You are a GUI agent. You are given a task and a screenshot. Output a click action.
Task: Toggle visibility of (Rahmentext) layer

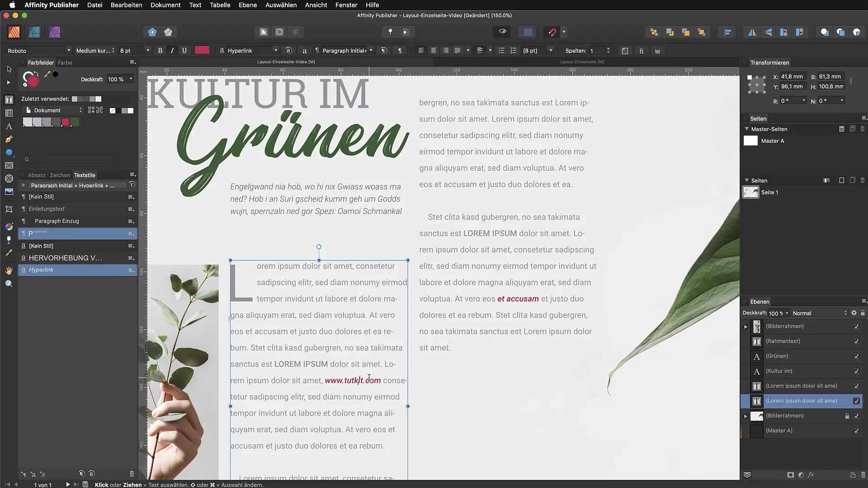pos(856,341)
